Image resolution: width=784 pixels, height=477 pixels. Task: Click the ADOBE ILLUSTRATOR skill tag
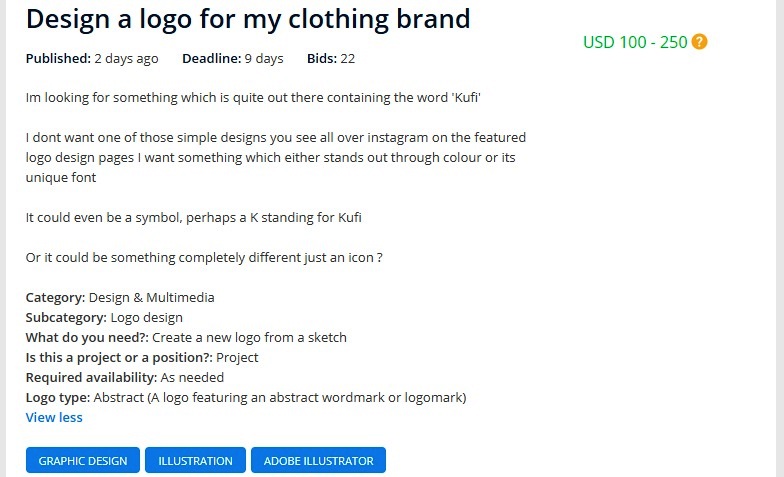(318, 461)
